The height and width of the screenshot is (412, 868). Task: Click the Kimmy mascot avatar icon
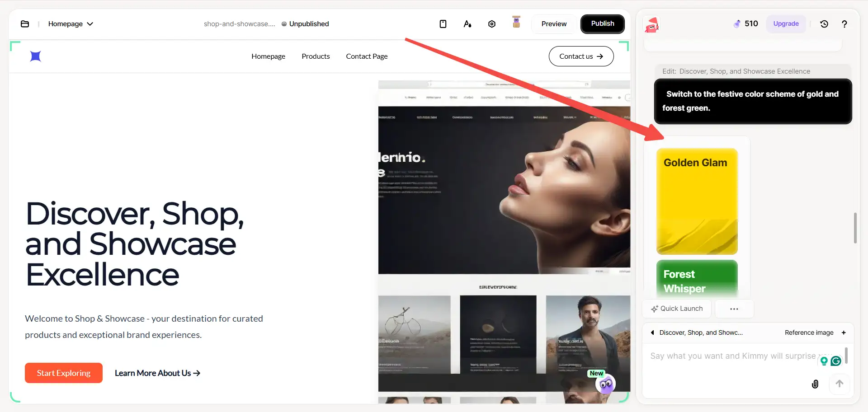point(651,24)
